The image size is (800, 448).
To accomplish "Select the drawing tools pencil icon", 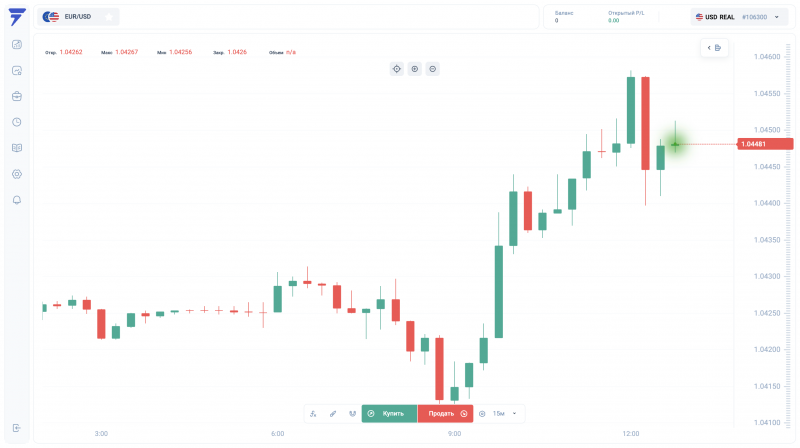I will tap(333, 414).
